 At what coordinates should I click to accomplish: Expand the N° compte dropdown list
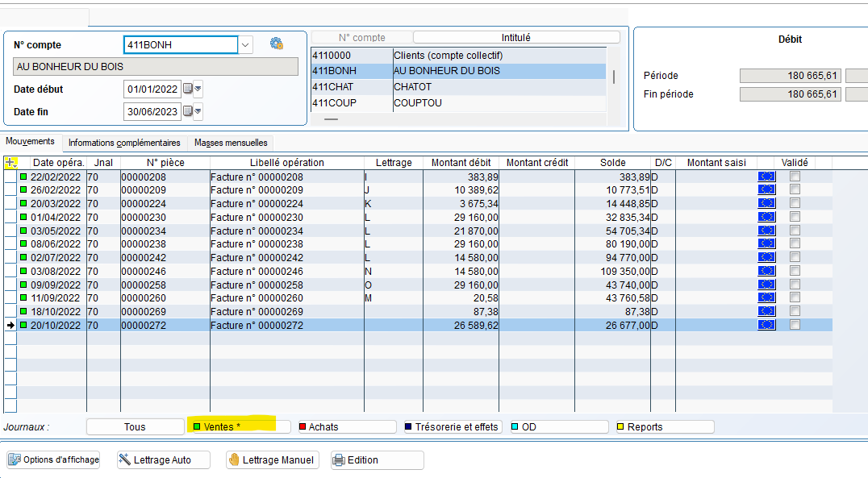245,45
